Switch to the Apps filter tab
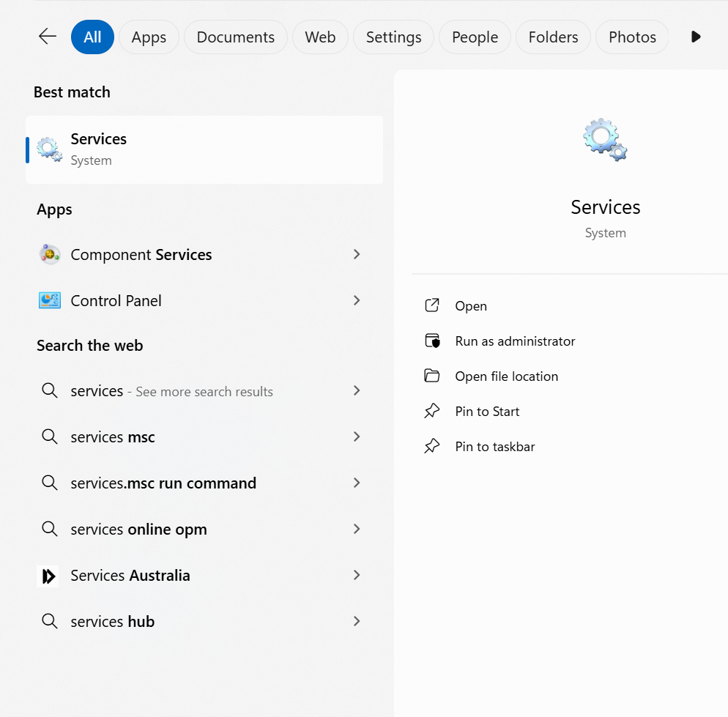The width and height of the screenshot is (728, 717). tap(149, 37)
